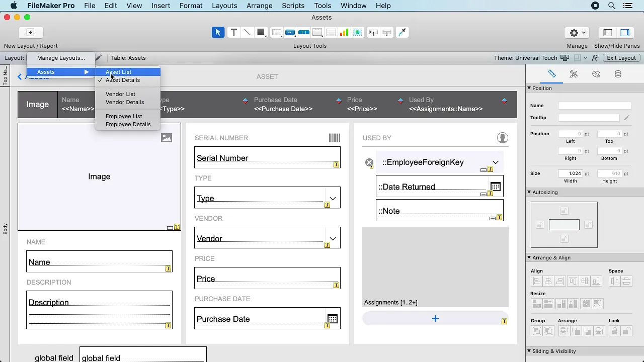The width and height of the screenshot is (644, 362).
Task: Open the Styles tab in Inspector
Action: click(574, 74)
